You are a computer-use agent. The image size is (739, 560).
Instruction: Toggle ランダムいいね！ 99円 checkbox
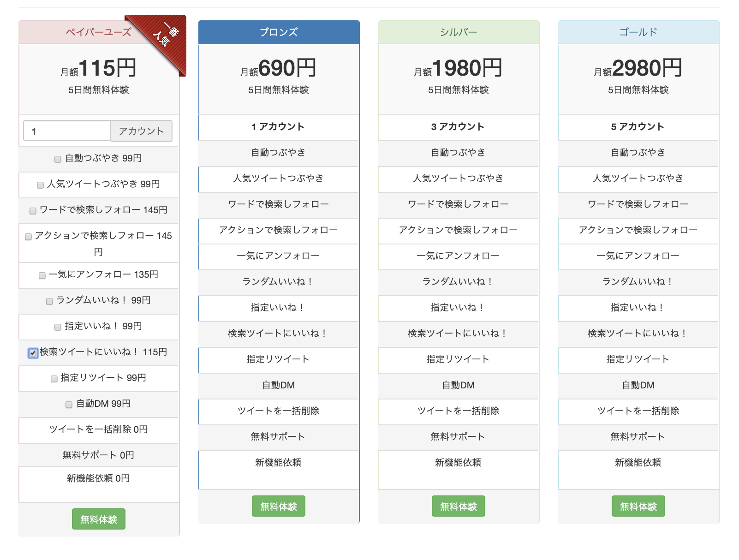click(x=49, y=301)
